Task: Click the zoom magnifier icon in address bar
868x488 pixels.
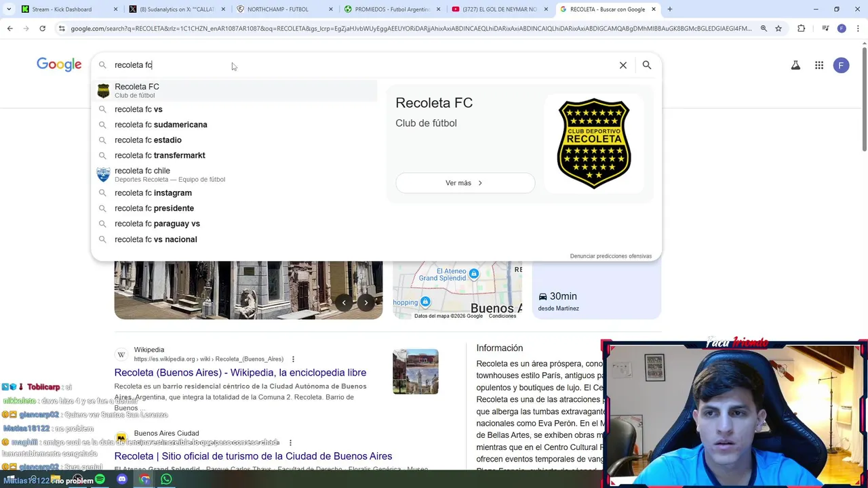Action: [x=764, y=28]
